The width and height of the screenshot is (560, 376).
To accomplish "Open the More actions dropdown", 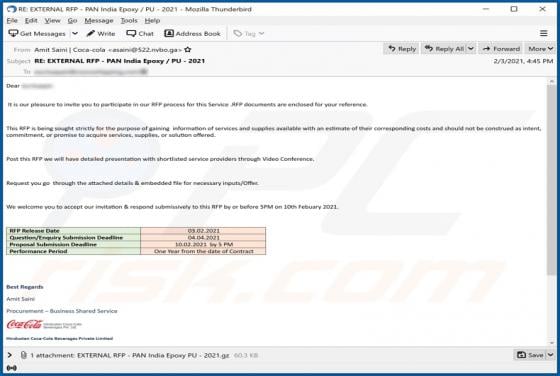I will [540, 49].
